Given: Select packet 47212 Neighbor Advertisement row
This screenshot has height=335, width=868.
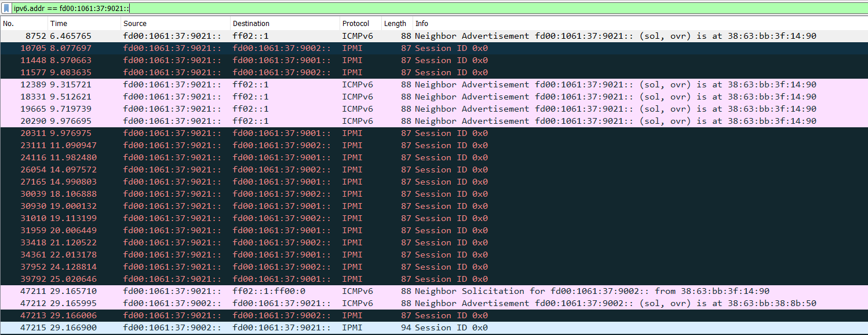Looking at the screenshot, I should click(406, 303).
